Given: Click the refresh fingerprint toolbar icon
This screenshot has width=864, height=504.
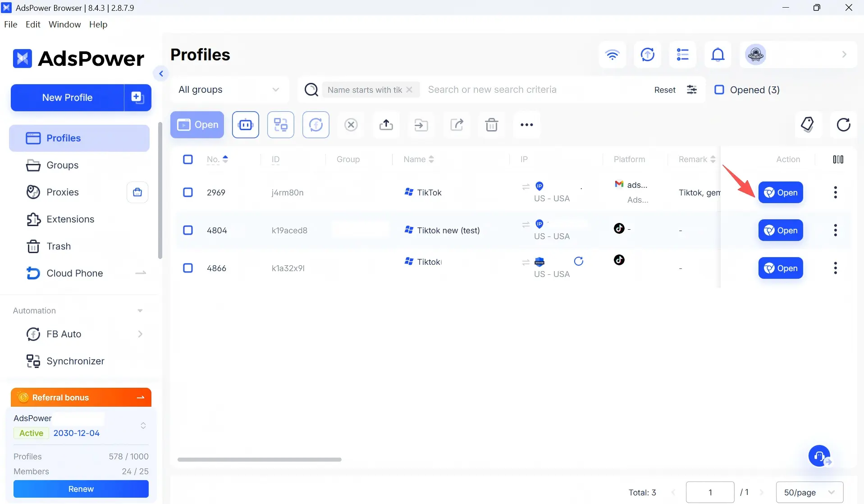Looking at the screenshot, I should coord(316,125).
